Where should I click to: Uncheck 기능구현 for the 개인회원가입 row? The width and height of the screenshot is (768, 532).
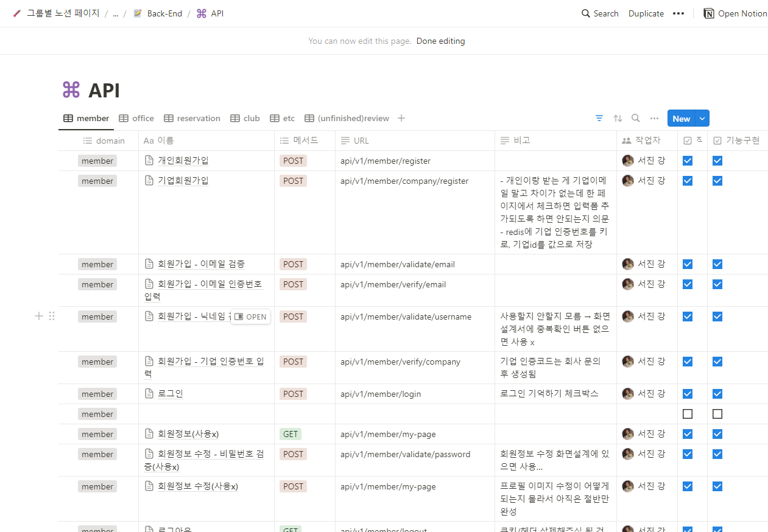717,160
